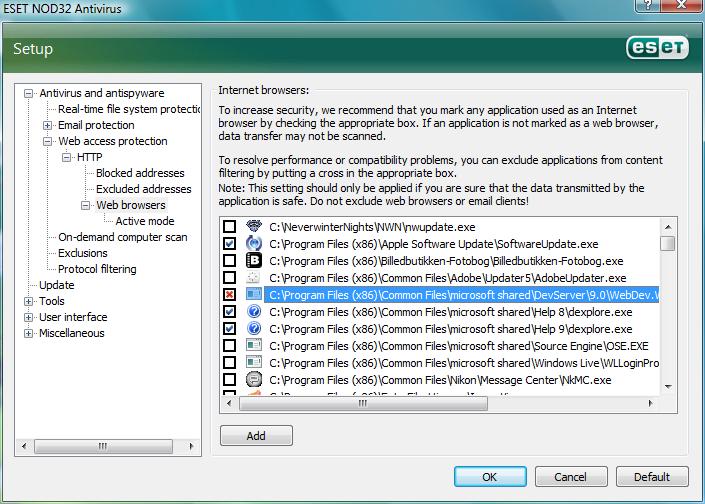Expand the Tools tree node
Image resolution: width=705 pixels, height=504 pixels.
click(x=28, y=301)
